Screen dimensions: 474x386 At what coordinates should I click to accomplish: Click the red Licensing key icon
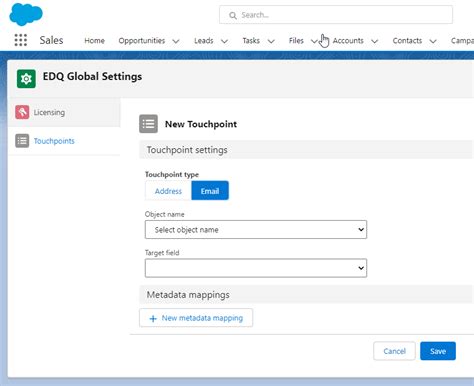pyautogui.click(x=22, y=112)
